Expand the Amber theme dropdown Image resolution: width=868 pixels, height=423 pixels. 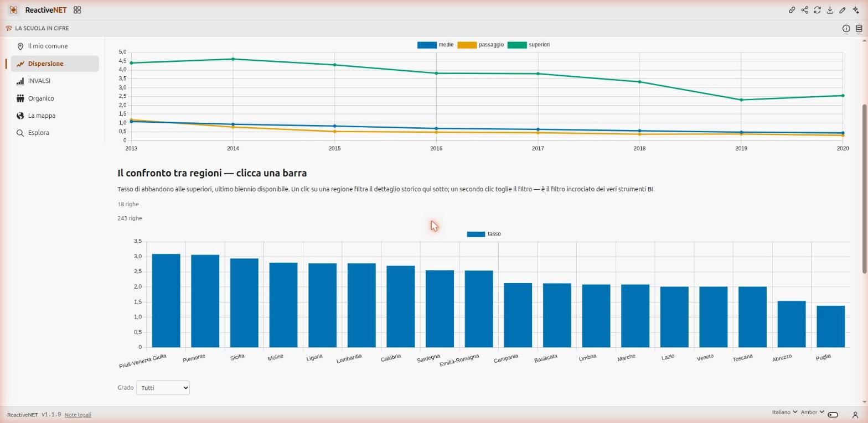(x=812, y=412)
